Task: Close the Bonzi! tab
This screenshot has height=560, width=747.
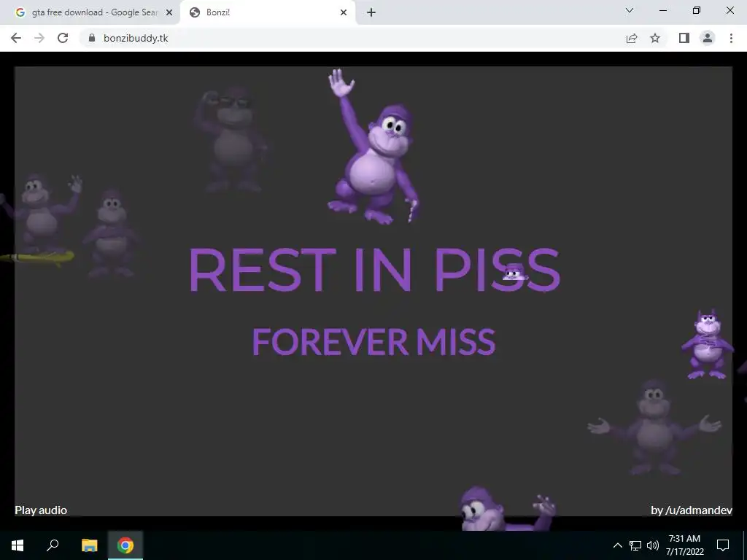Action: click(344, 13)
